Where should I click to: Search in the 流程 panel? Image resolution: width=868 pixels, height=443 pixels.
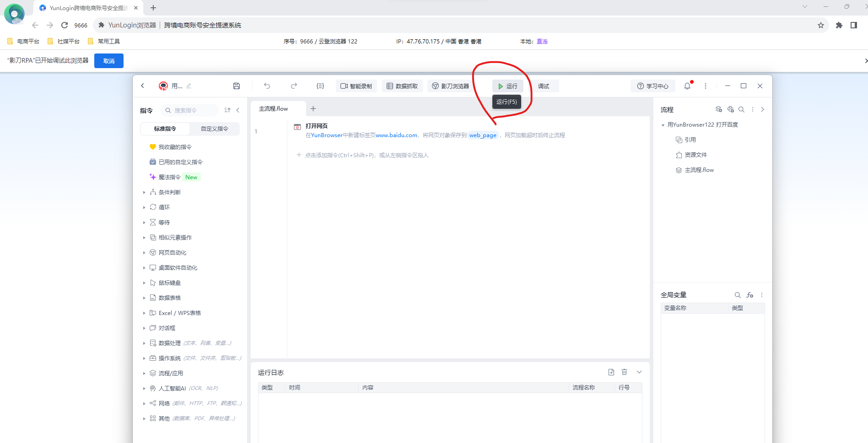pos(741,109)
